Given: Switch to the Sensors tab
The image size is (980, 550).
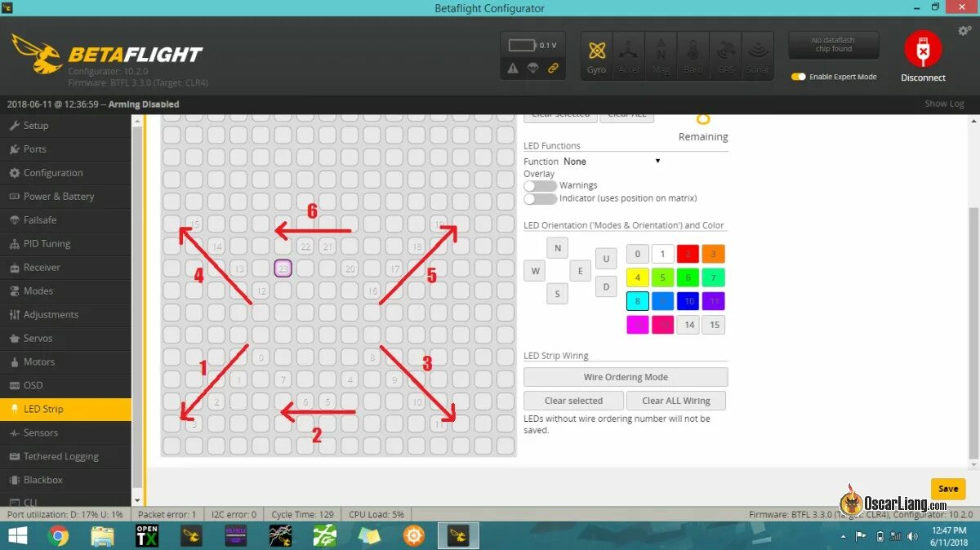Looking at the screenshot, I should (65, 433).
